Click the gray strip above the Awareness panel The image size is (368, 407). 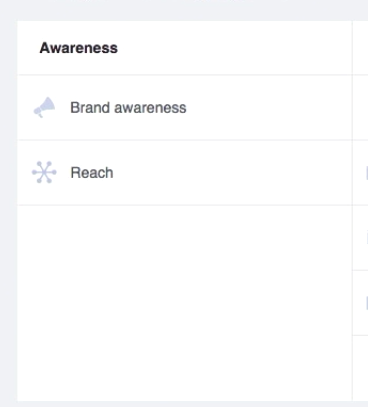(184, 10)
